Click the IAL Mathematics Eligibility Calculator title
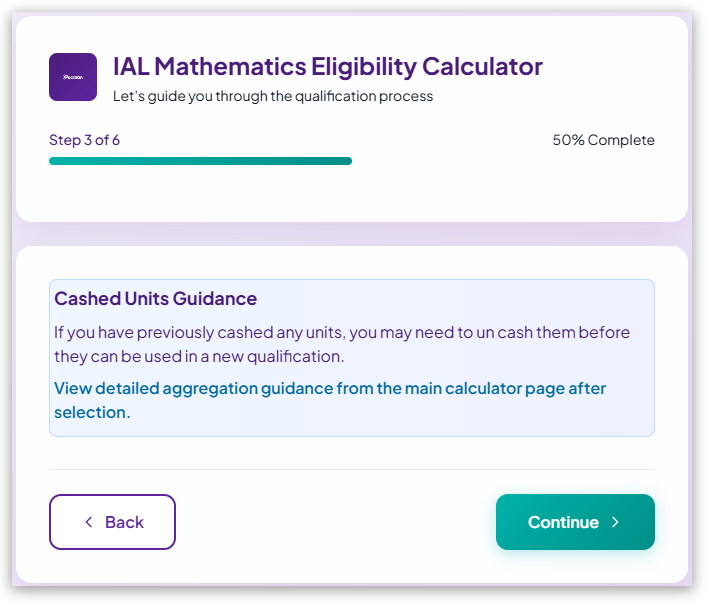The image size is (710, 604). click(x=328, y=67)
